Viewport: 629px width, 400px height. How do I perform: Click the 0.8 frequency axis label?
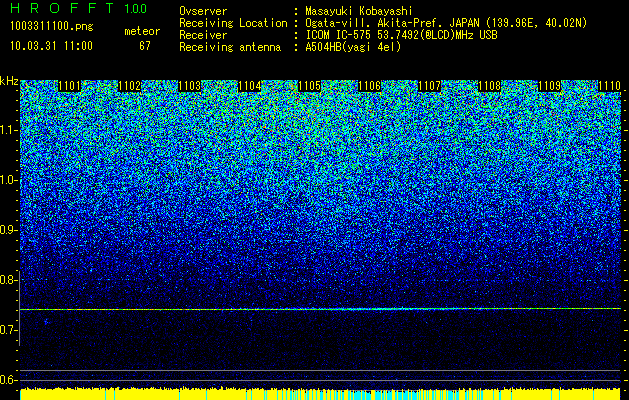(x=8, y=280)
